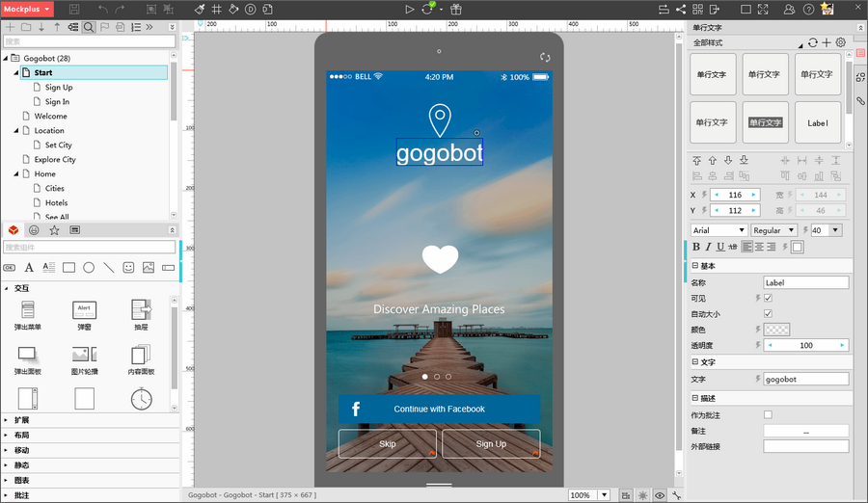Viewport: 868px width, 503px height.
Task: Redo the last action
Action: 120,9
